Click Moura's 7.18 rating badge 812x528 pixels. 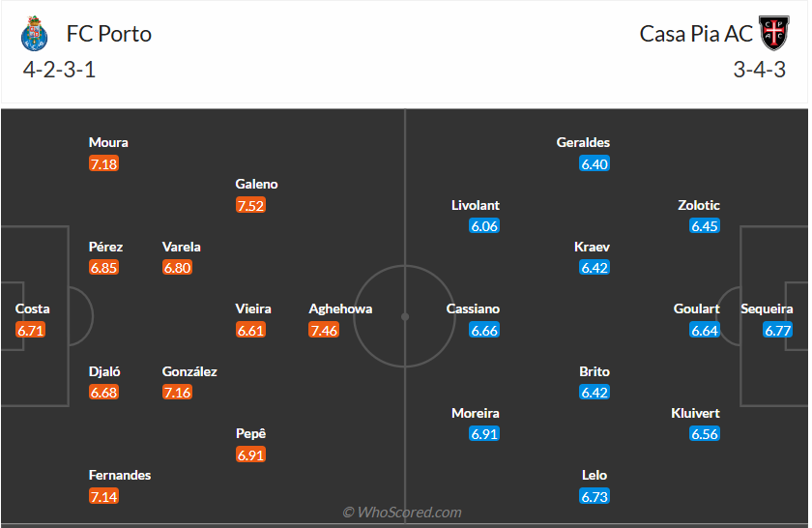click(103, 163)
